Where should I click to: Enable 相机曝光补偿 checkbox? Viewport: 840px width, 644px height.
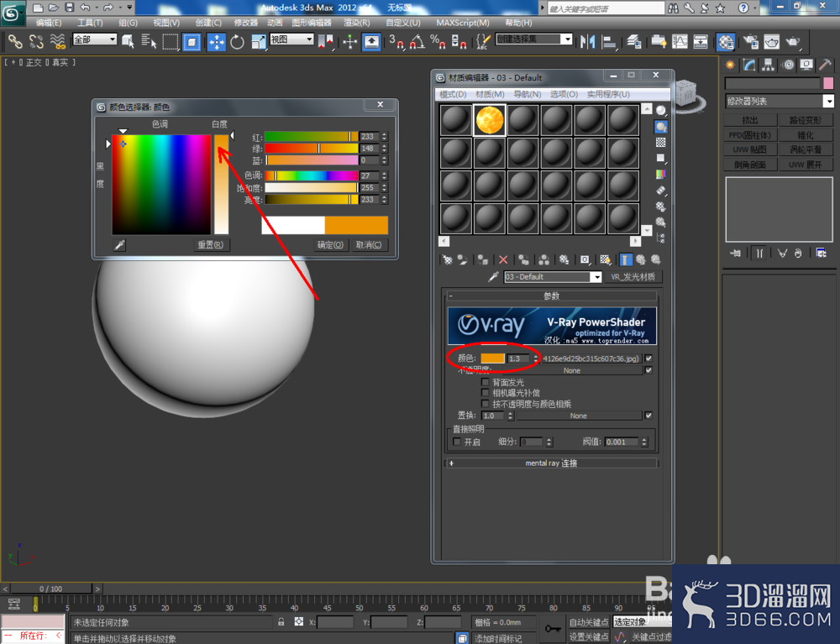(x=486, y=393)
